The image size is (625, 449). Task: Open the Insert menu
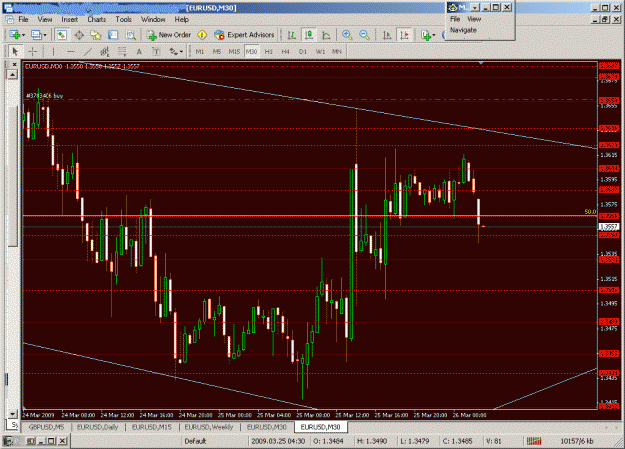[x=70, y=19]
